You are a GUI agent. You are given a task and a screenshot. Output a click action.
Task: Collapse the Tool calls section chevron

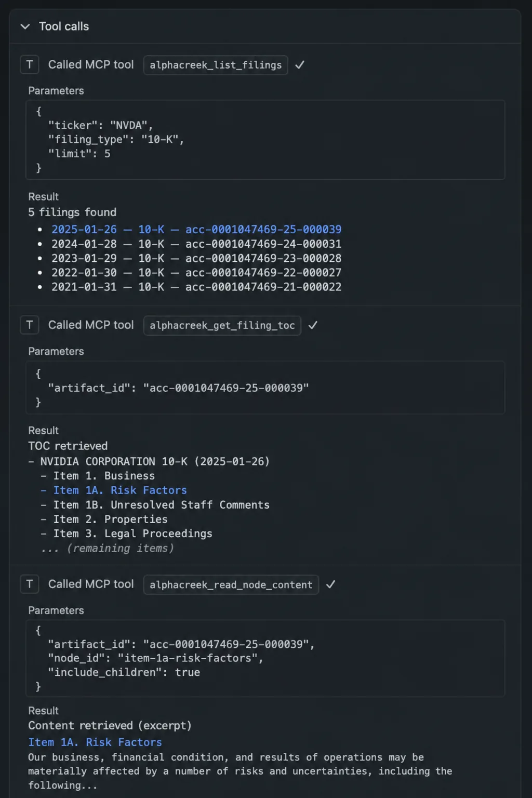[x=25, y=26]
